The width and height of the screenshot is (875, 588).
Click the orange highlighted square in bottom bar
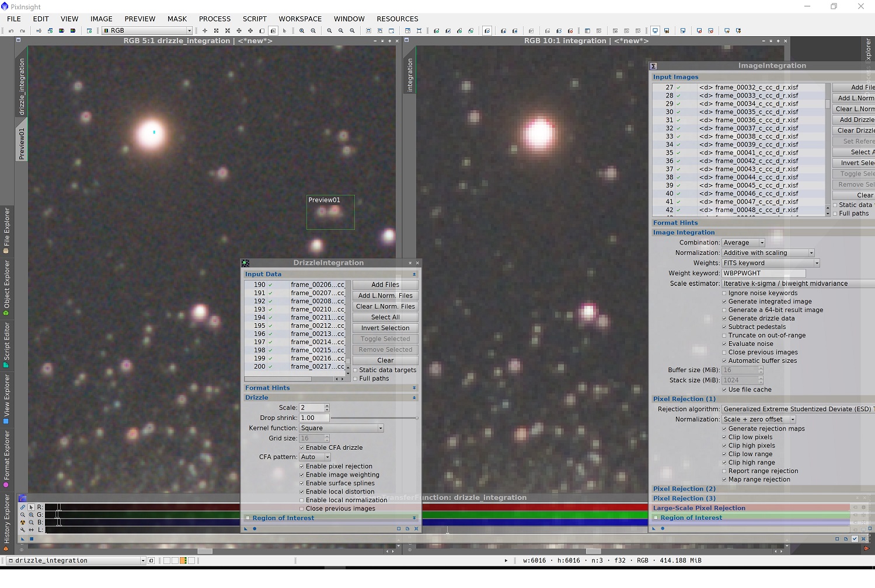point(183,561)
